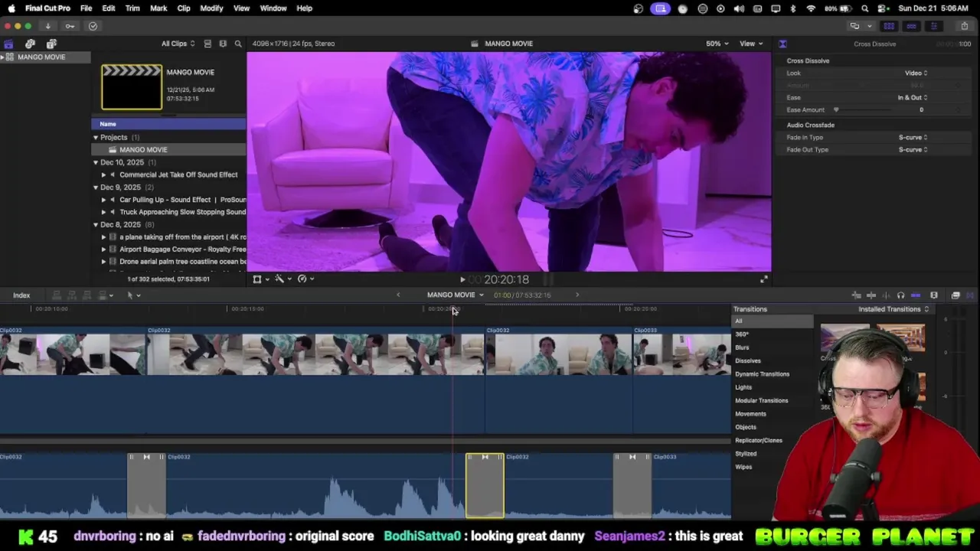Select the Dissolves transitions category
Viewport: 980px width, 551px height.
[x=748, y=360]
